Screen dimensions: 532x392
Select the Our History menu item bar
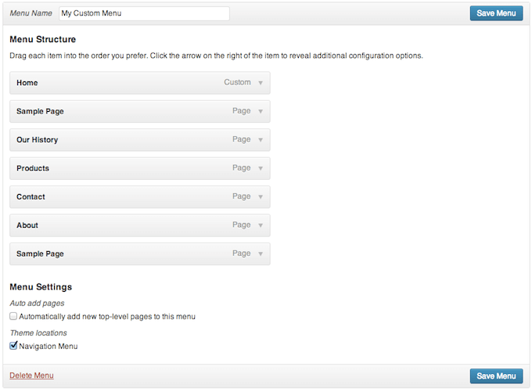coord(140,140)
